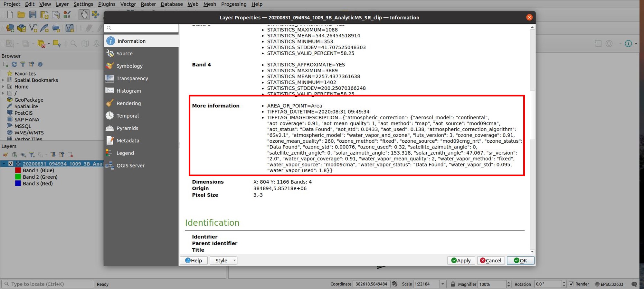
Task: Open the messages log icon in status bar
Action: click(634, 284)
